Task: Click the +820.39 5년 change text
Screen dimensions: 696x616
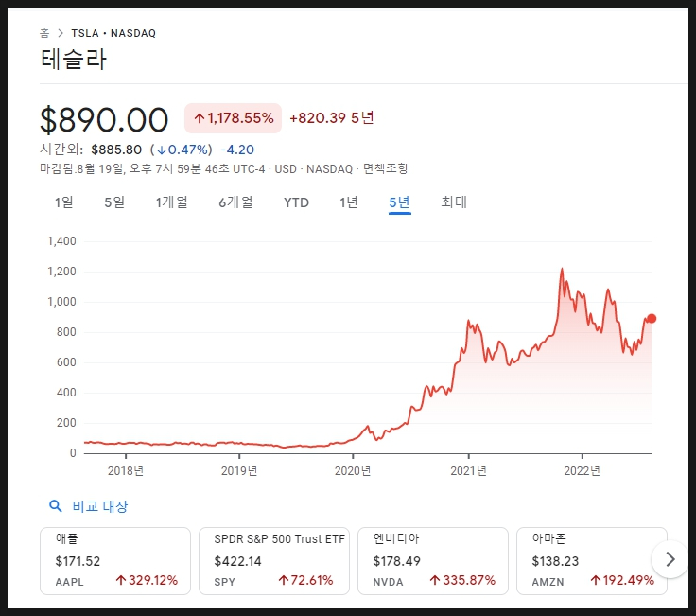Action: point(332,118)
